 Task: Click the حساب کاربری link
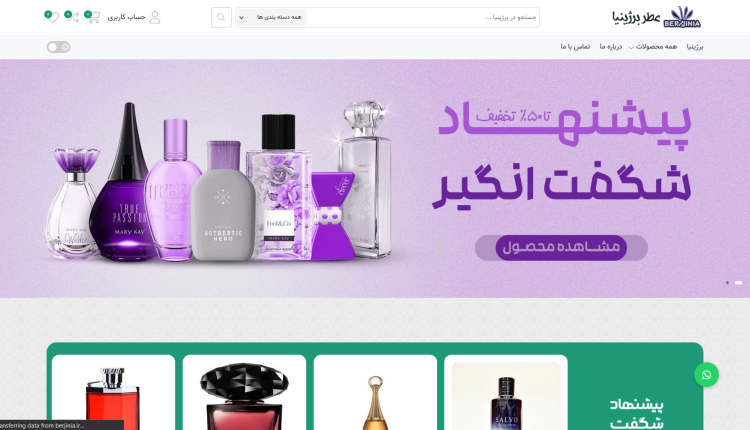(126, 17)
